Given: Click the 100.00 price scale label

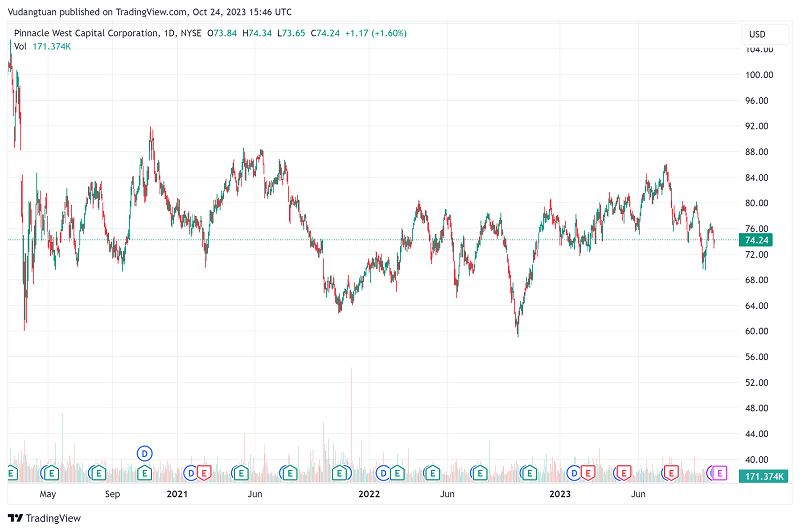Looking at the screenshot, I should 757,75.
